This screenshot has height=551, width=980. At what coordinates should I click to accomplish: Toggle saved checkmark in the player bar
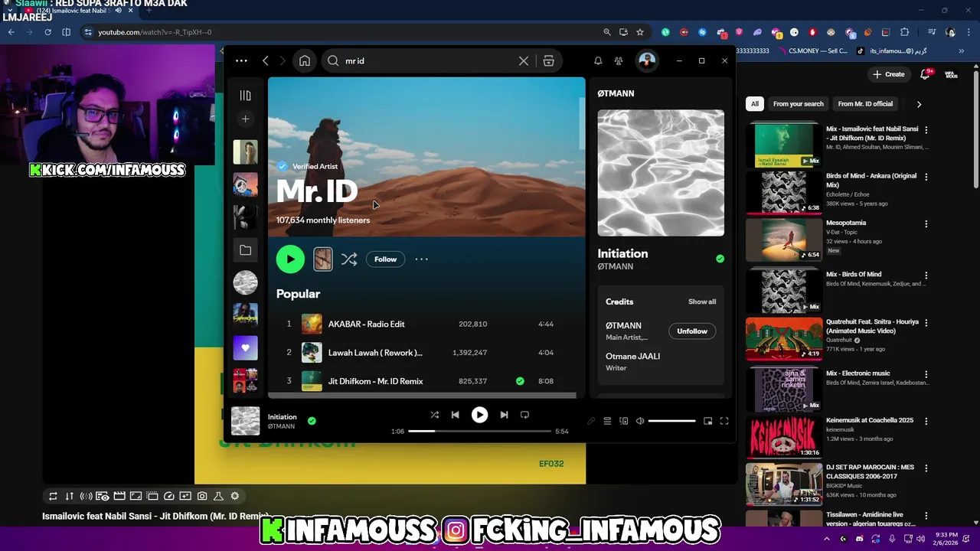coord(312,421)
